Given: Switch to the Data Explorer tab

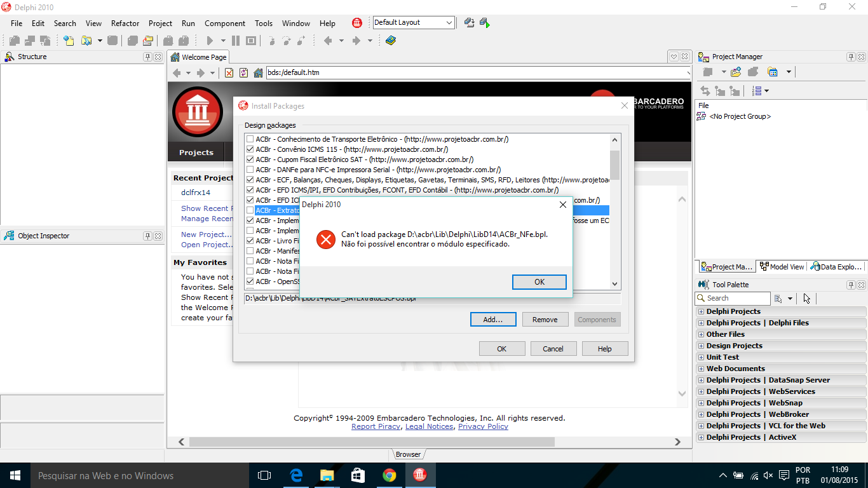Looking at the screenshot, I should coord(836,267).
